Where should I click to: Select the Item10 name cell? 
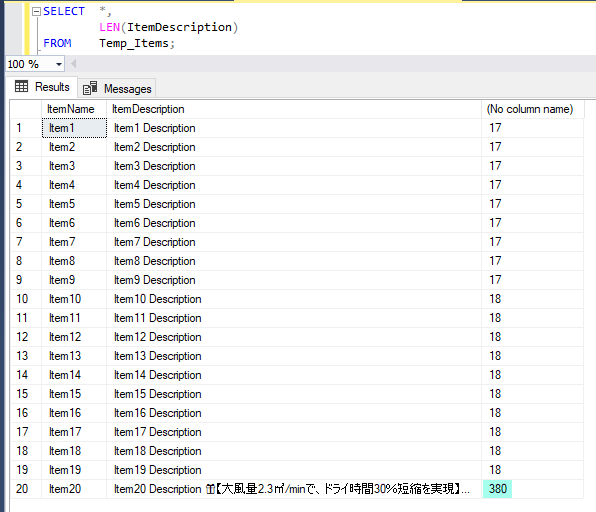pyautogui.click(x=74, y=299)
